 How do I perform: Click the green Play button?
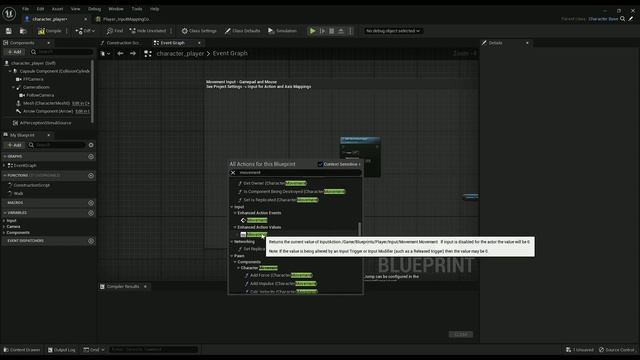point(313,31)
